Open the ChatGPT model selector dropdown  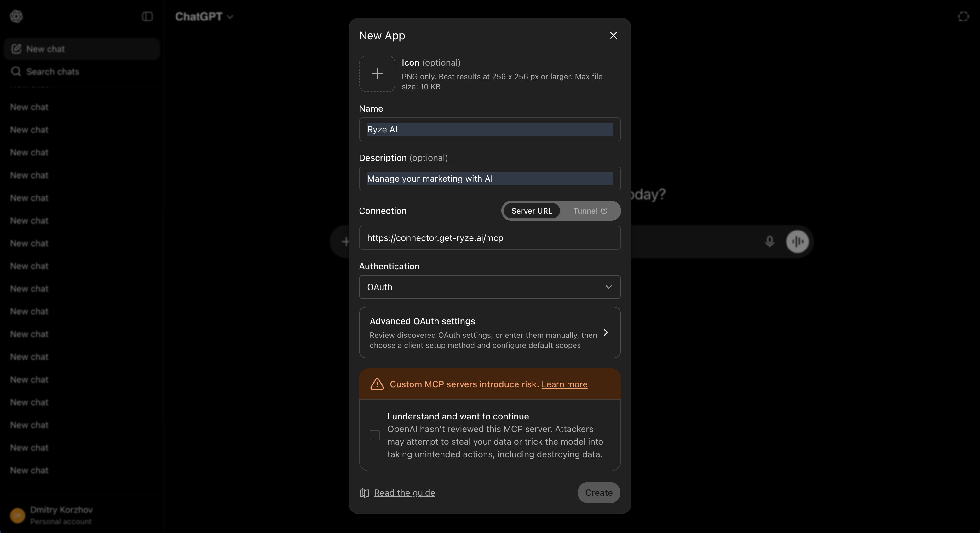point(204,17)
